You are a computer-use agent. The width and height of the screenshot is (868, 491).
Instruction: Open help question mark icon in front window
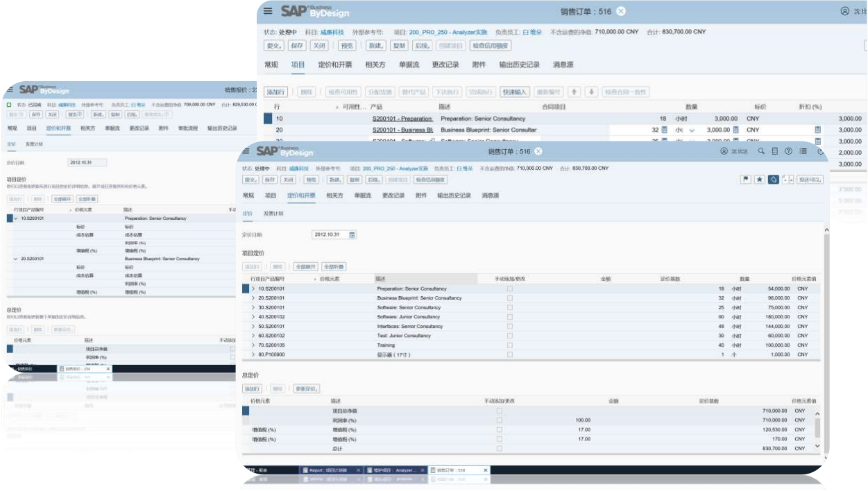point(788,150)
